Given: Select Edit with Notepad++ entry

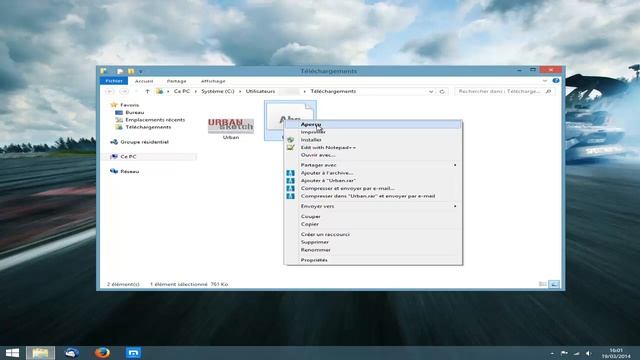Looking at the screenshot, I should point(373,147).
